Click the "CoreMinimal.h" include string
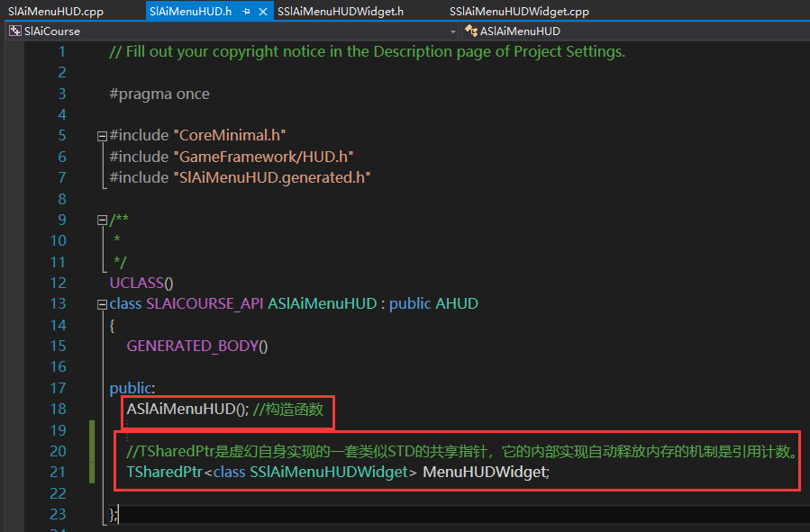 pos(230,135)
